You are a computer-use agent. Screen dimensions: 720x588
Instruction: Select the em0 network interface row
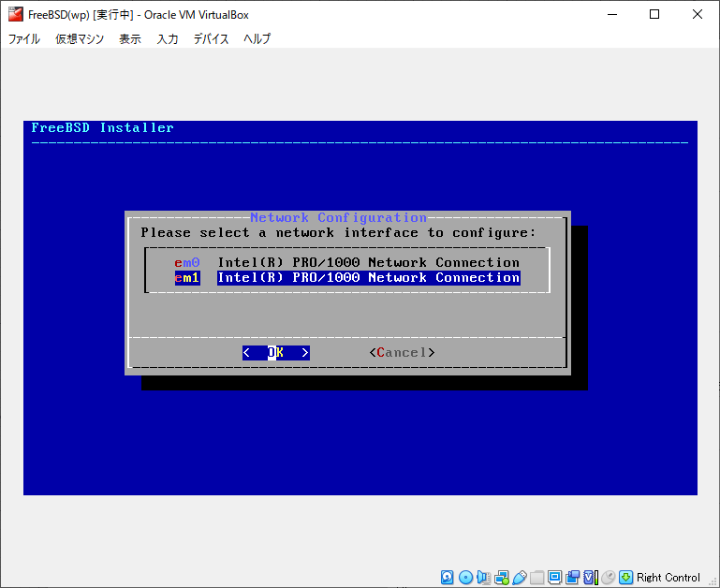point(346,262)
